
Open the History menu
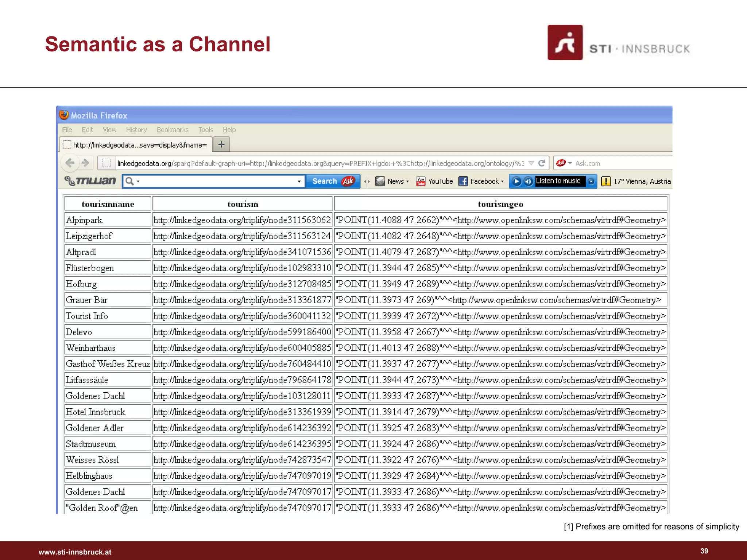click(x=136, y=129)
